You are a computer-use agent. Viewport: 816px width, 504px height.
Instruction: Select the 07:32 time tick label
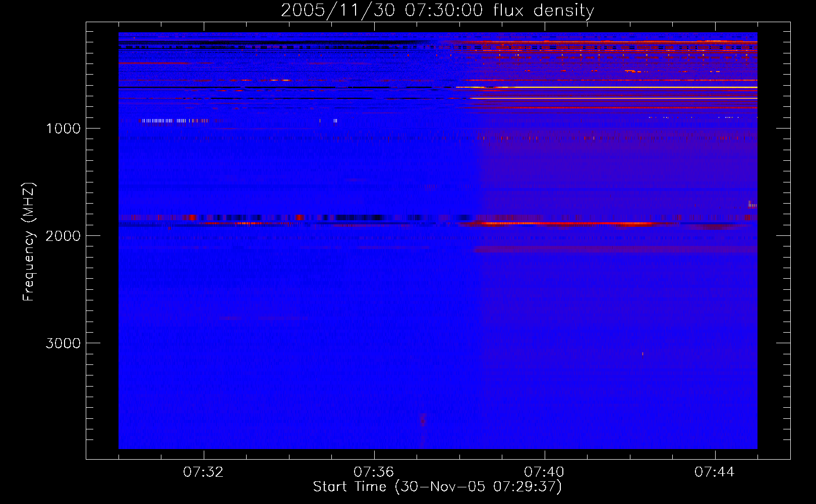[x=203, y=472]
